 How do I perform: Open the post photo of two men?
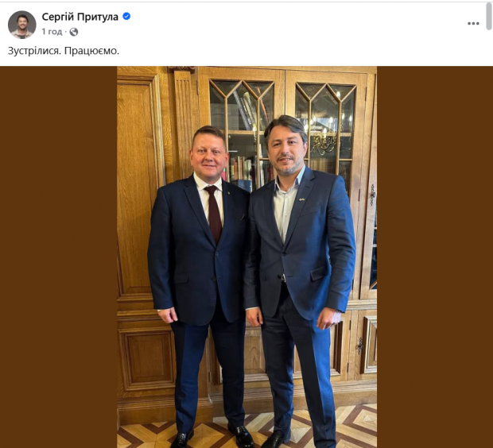pyautogui.click(x=246, y=257)
